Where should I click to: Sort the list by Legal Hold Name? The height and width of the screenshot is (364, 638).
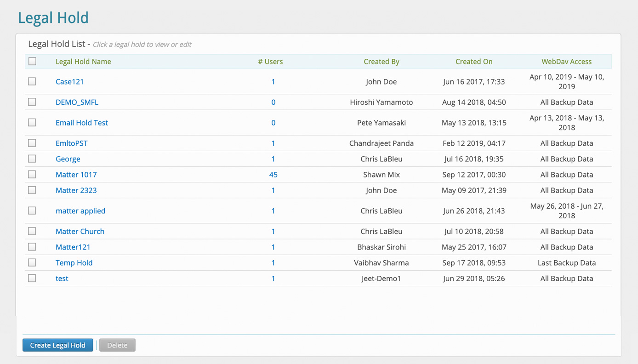(83, 61)
